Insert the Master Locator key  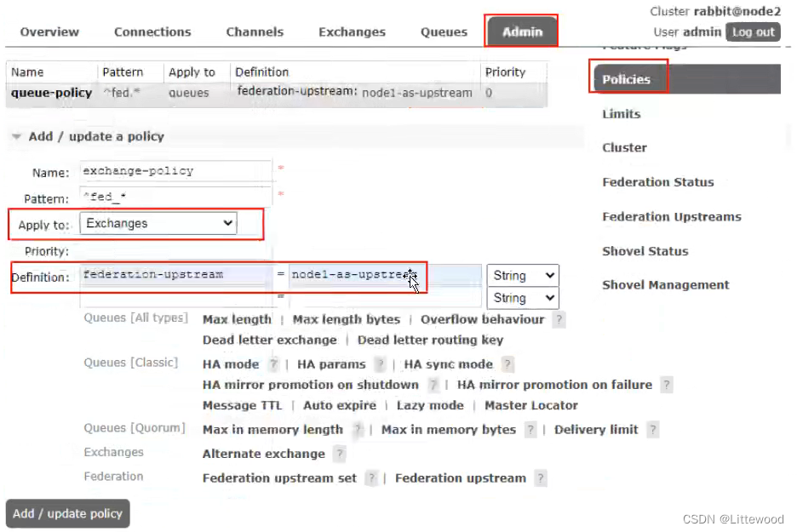point(531,405)
